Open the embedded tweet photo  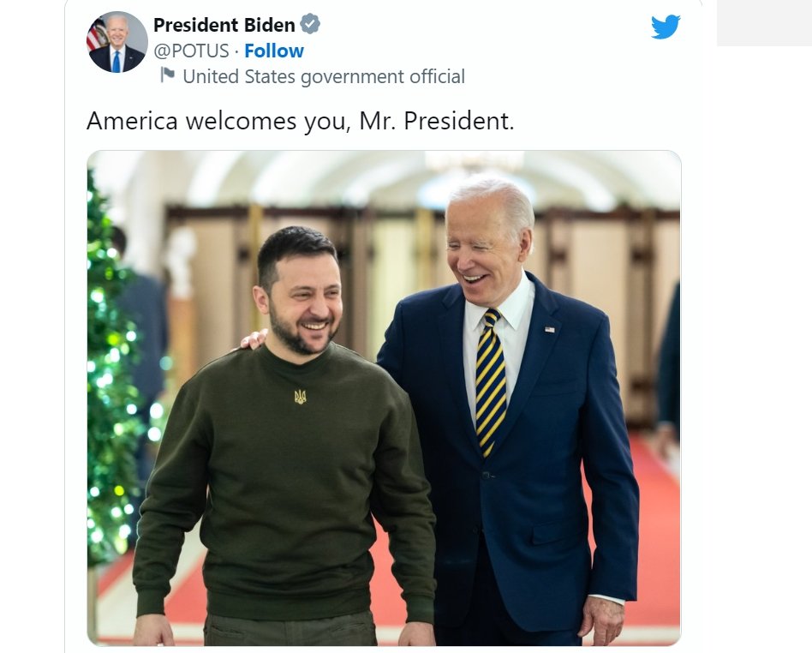pyautogui.click(x=384, y=398)
